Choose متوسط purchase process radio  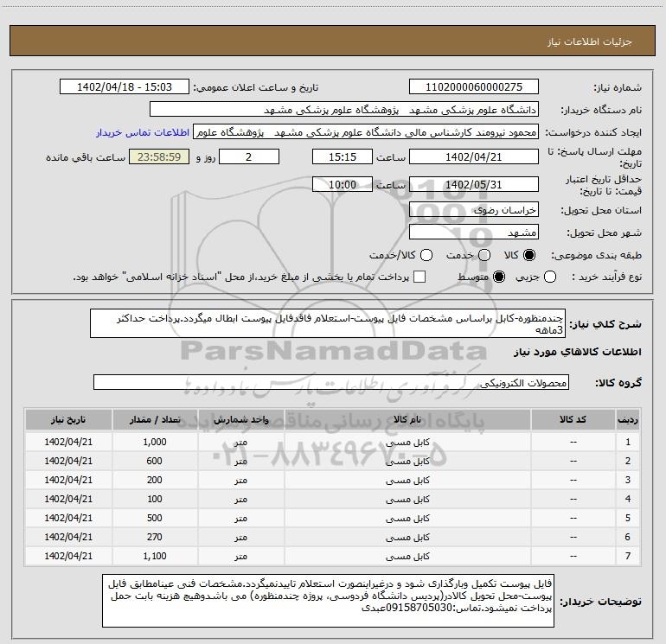tap(499, 277)
